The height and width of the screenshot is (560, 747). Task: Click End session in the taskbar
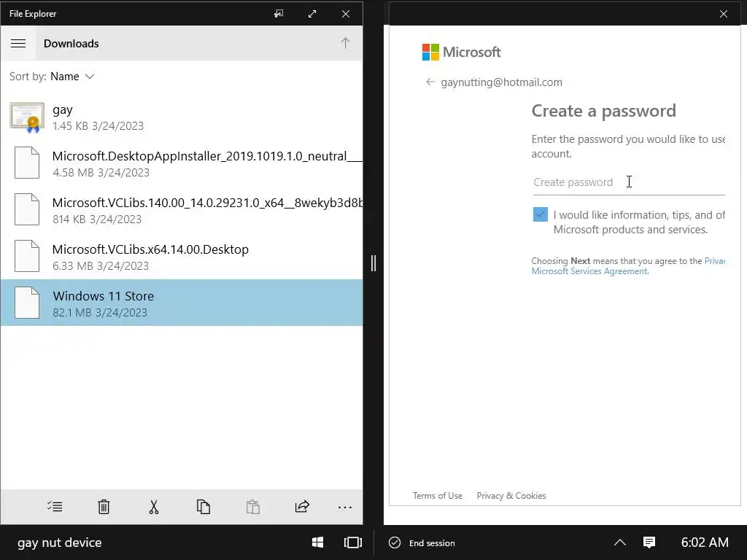point(422,542)
